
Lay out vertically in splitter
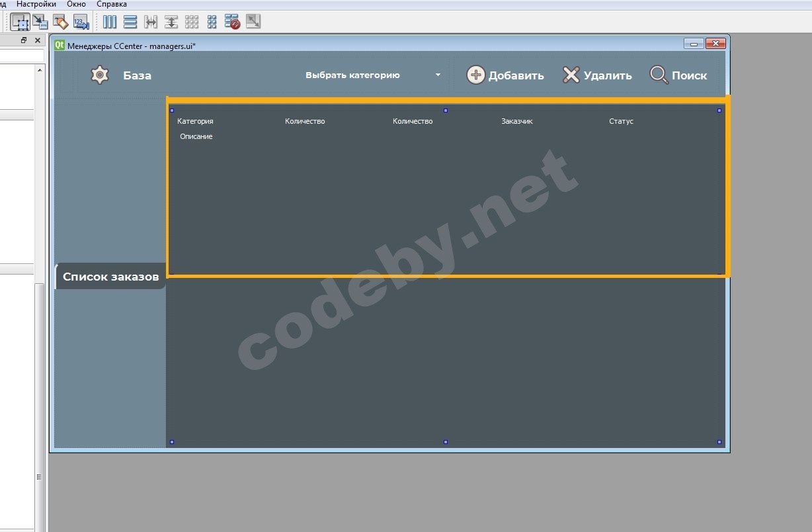[171, 22]
